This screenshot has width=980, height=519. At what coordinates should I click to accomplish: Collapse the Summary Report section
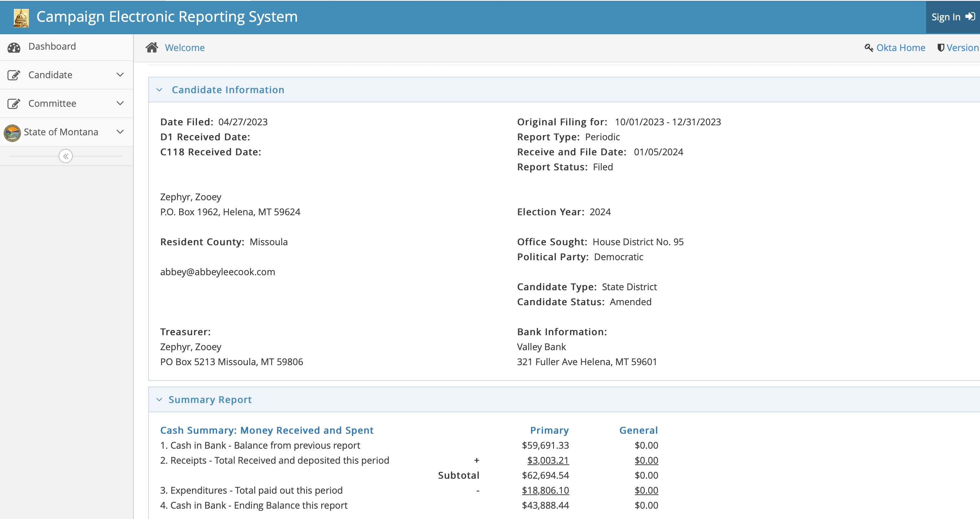pos(160,399)
